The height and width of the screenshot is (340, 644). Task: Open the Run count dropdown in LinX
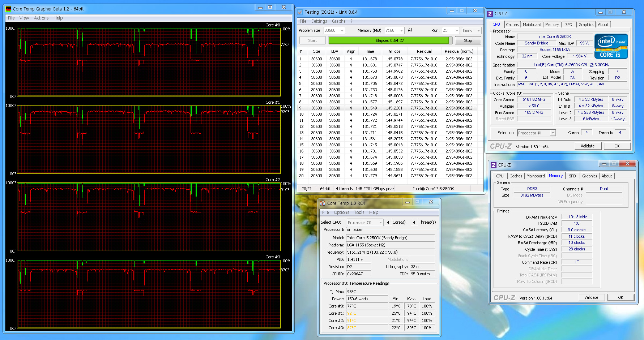[457, 31]
